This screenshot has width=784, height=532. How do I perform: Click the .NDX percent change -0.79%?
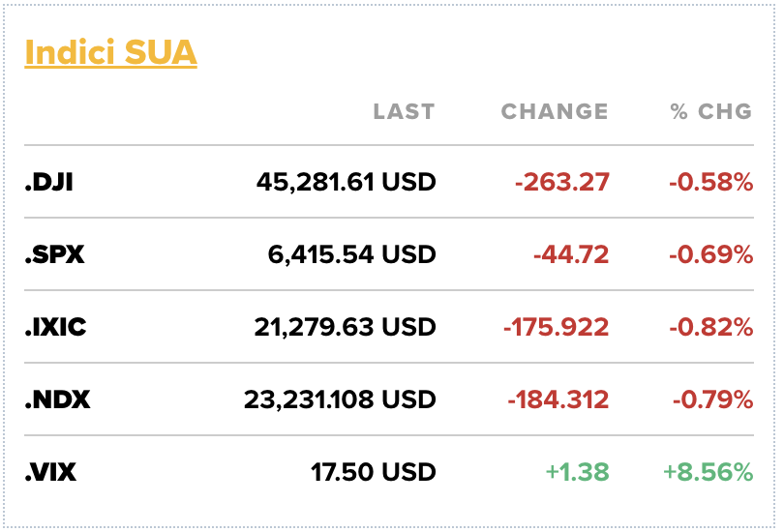pyautogui.click(x=709, y=399)
